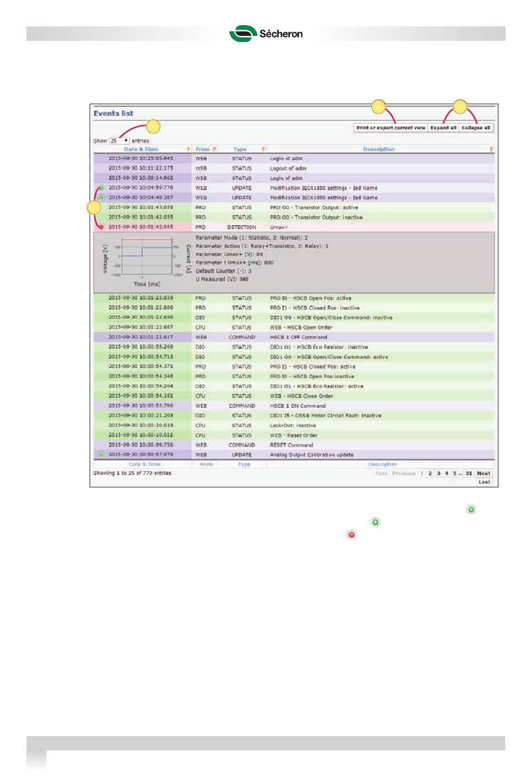The height and width of the screenshot is (777, 532).
Task: Select the 10:09:14.962 Login of adm row
Action: point(294,178)
